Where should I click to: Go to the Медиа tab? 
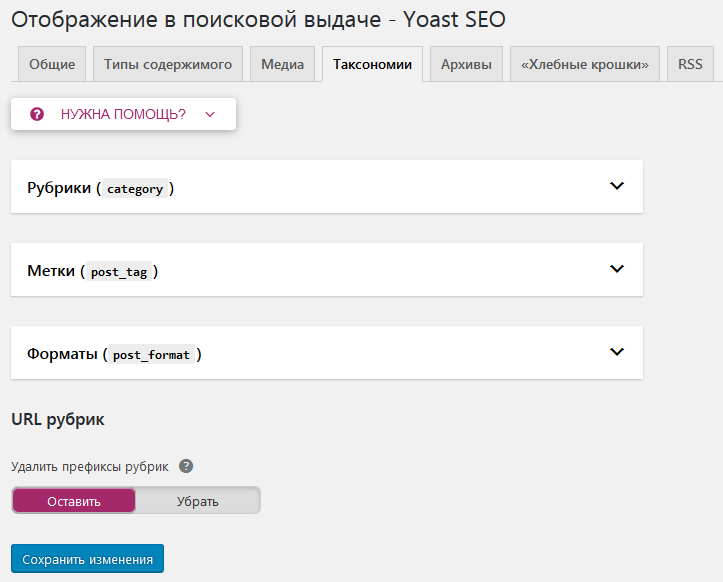point(283,64)
